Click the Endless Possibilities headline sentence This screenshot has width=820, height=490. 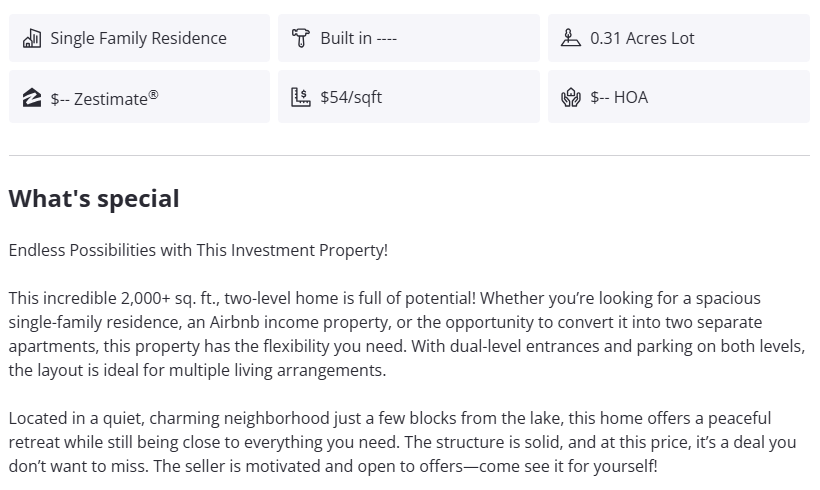click(x=198, y=251)
